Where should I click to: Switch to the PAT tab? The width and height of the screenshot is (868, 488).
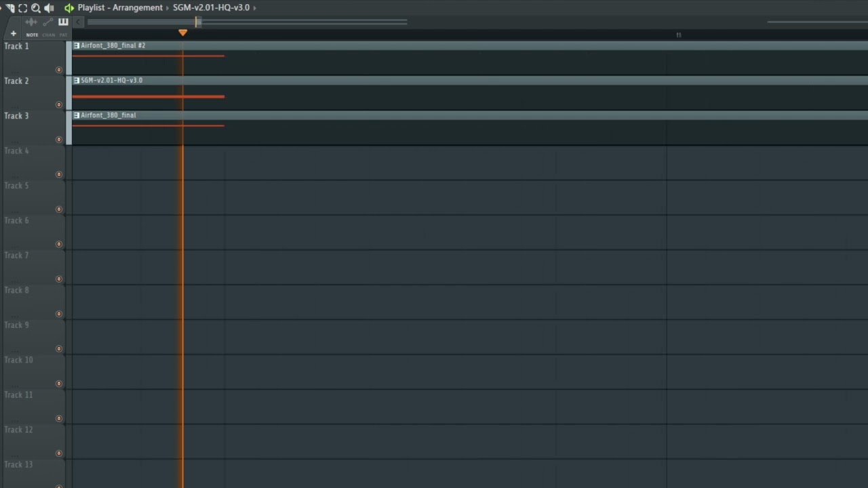point(63,35)
